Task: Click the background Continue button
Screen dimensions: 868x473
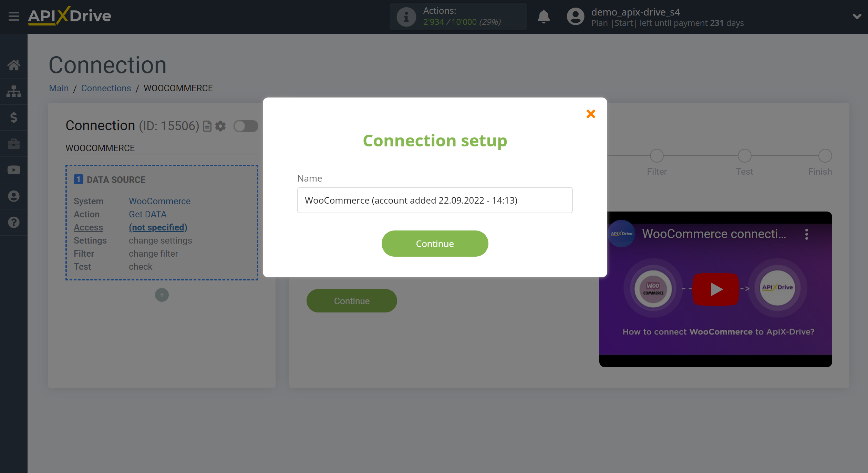Action: pos(352,301)
